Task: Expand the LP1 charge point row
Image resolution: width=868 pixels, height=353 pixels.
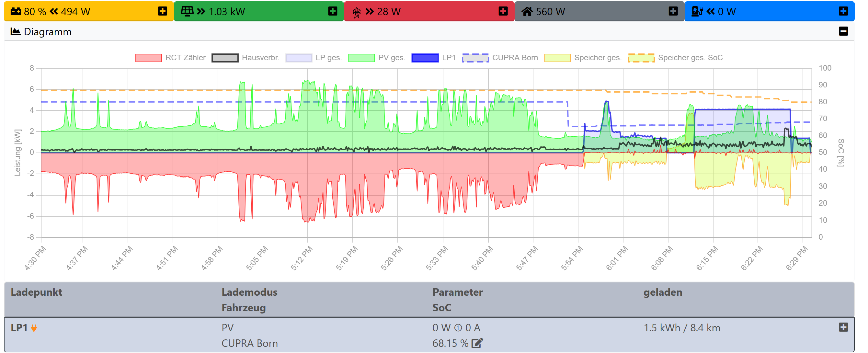Action: coord(843,327)
